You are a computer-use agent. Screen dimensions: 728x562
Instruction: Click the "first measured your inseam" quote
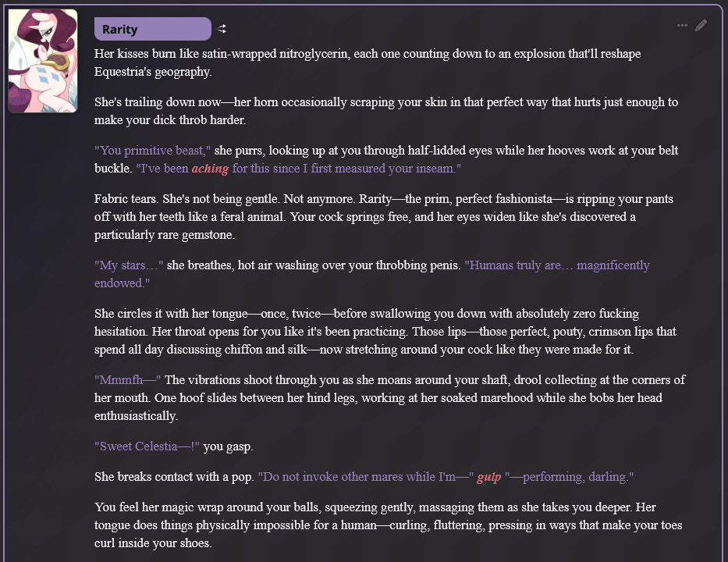(x=382, y=168)
